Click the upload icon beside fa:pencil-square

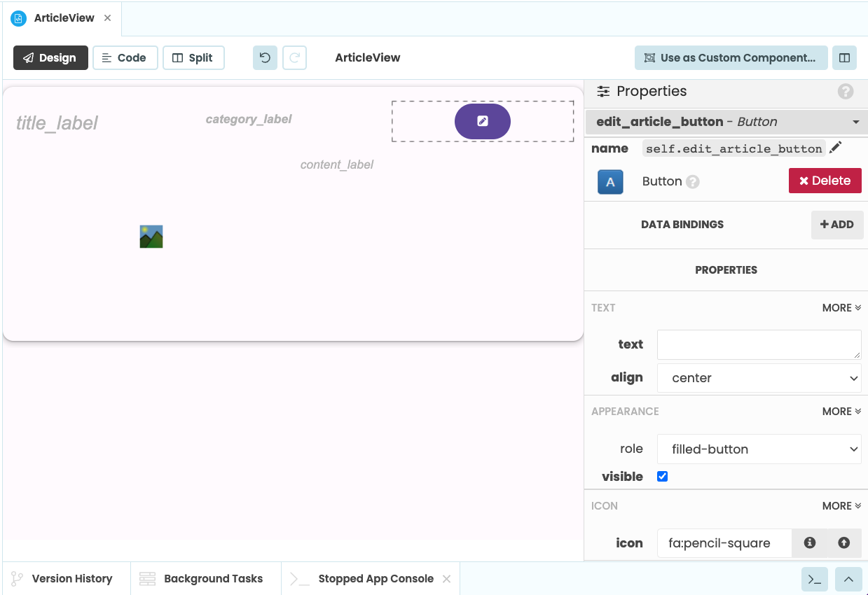click(843, 542)
